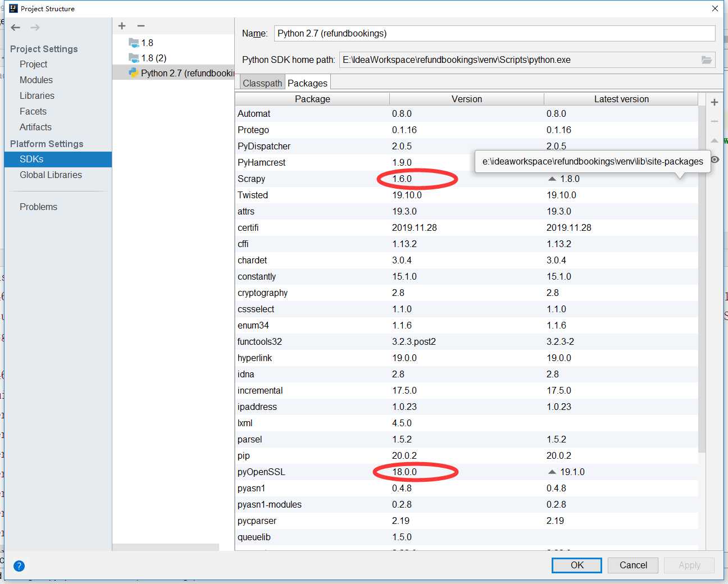Select the Scrapy package row
This screenshot has width=728, height=584.
[467, 179]
